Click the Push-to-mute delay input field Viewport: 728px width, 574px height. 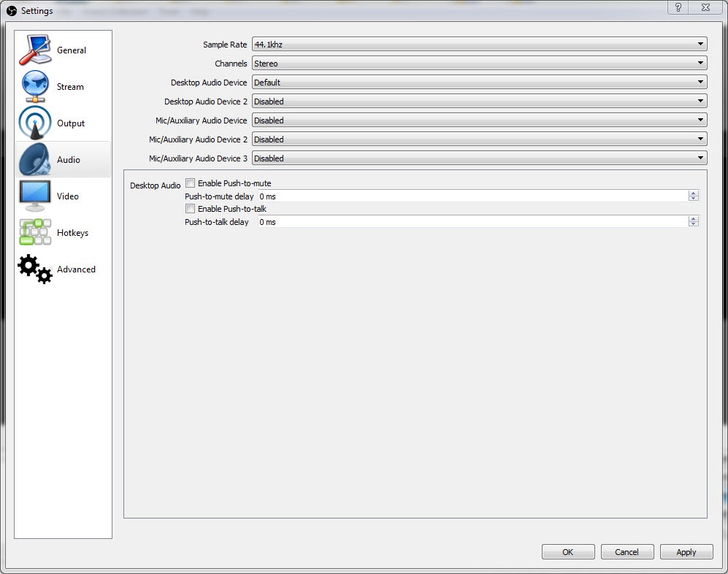tap(473, 196)
